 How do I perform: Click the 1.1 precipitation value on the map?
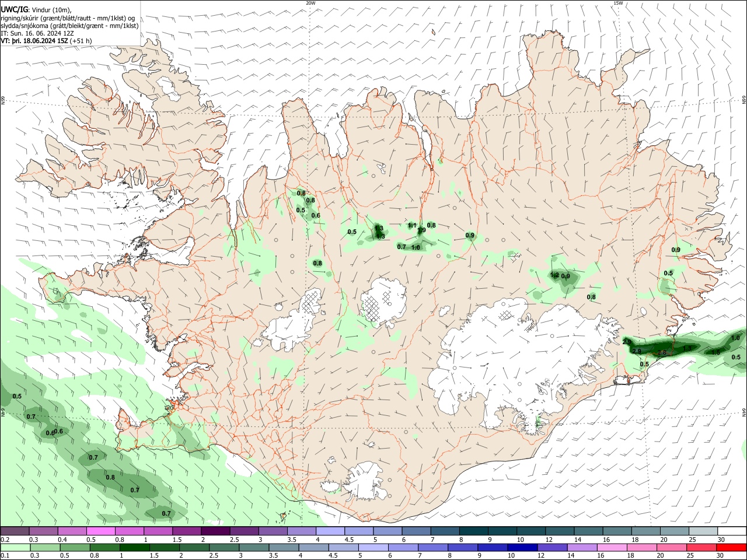(411, 226)
